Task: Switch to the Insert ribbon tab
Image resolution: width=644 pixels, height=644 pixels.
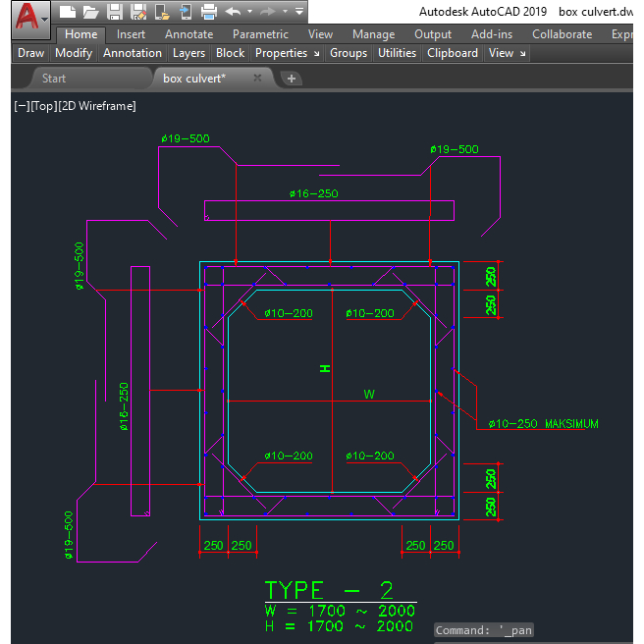Action: click(x=131, y=34)
